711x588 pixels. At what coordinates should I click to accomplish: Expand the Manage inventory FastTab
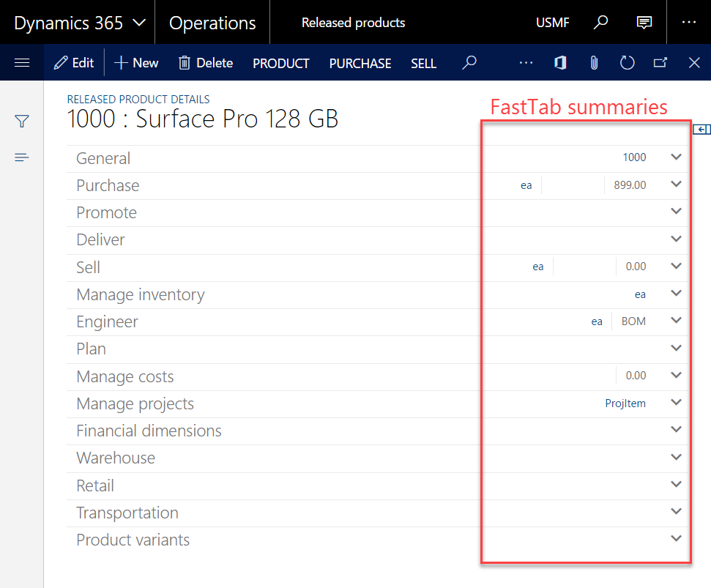tap(676, 294)
